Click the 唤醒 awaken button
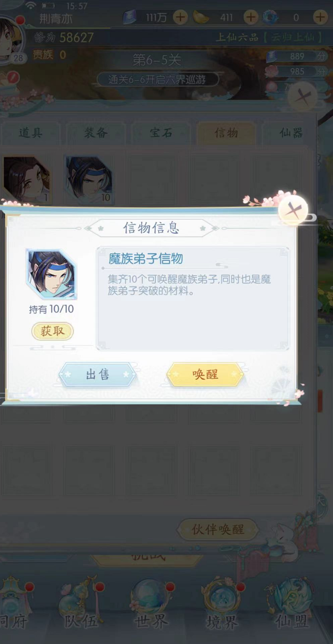Viewport: 333px width, 644px height. (x=205, y=374)
